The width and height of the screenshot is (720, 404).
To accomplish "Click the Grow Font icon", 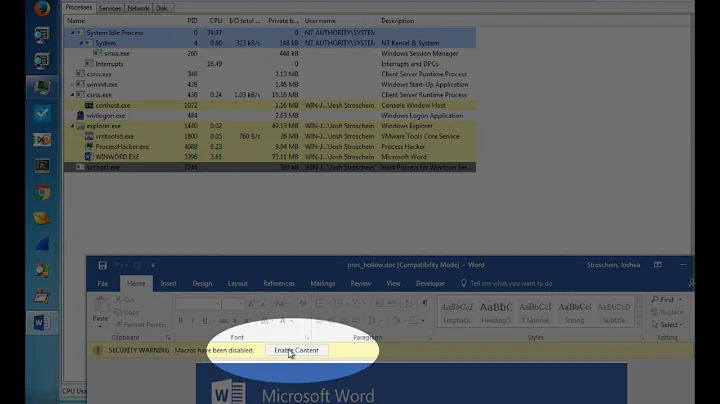I will 251,303.
